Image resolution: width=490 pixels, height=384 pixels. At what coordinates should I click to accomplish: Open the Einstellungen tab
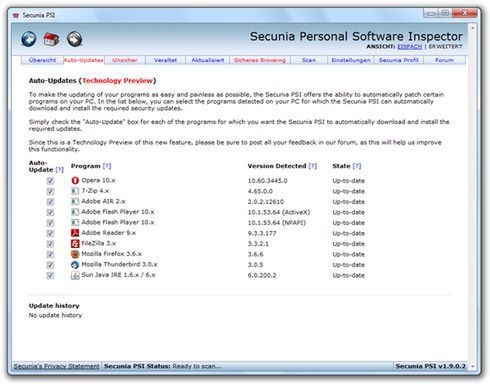[x=351, y=60]
